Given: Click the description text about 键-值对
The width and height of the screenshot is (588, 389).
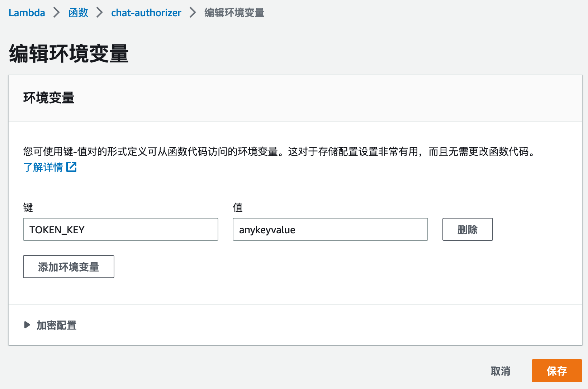Looking at the screenshot, I should pos(280,152).
